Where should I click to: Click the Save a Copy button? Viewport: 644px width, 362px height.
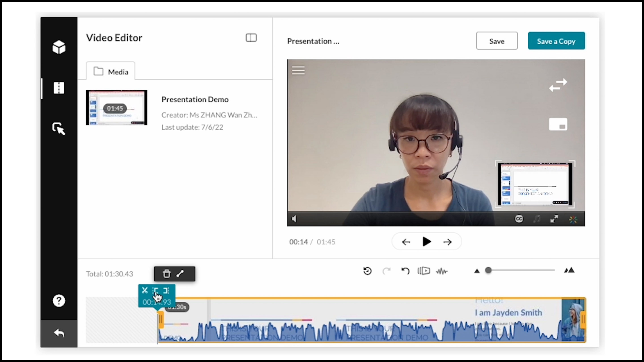pos(556,40)
